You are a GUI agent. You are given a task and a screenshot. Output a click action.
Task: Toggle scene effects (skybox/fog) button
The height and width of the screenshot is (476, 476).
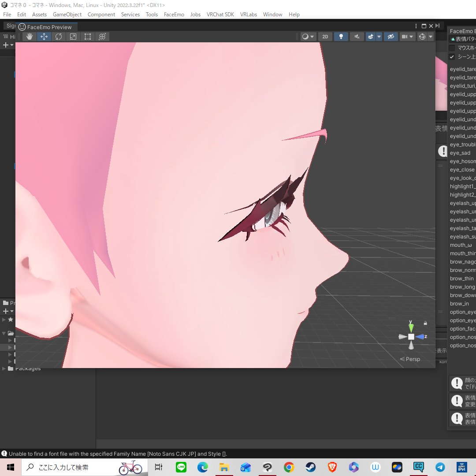tap(371, 37)
